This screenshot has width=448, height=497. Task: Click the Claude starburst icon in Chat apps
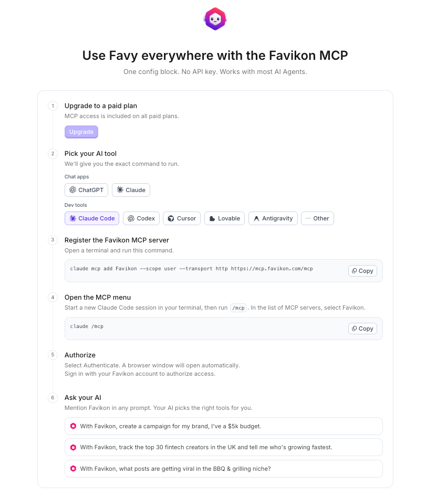click(x=120, y=190)
